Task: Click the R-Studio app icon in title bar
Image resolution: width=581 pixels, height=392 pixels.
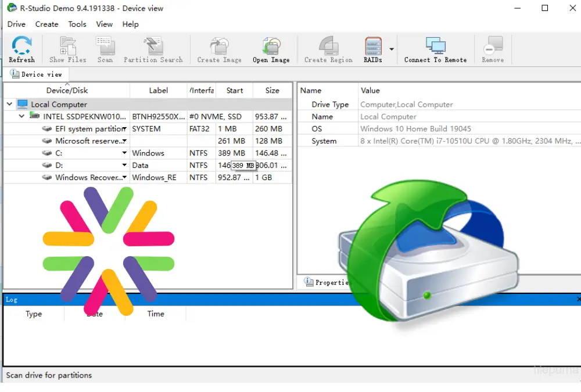Action: 12,8
